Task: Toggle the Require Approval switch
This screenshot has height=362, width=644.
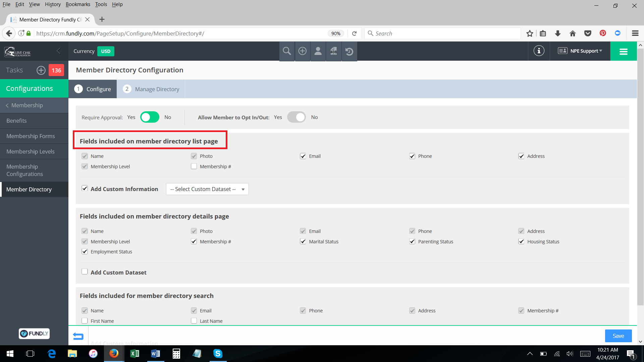Action: 150,117
